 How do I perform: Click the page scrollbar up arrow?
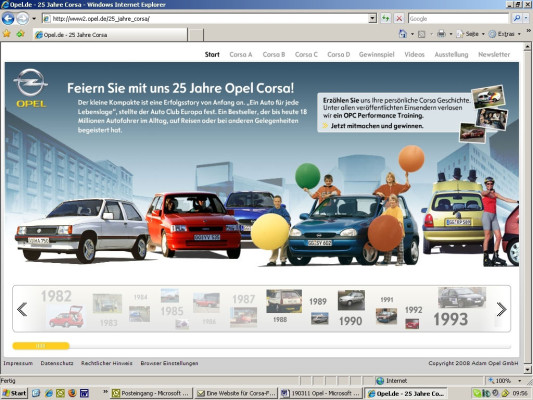(527, 46)
